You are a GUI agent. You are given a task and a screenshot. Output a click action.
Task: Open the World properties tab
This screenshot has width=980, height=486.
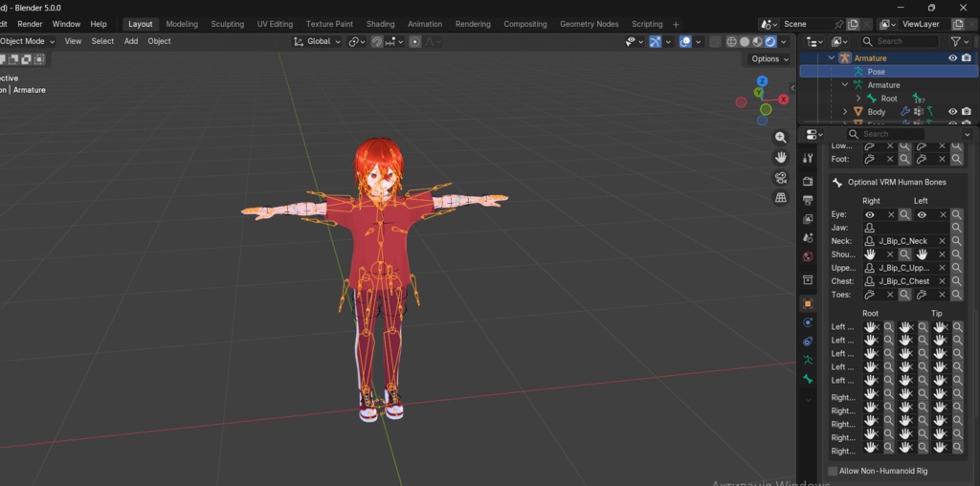808,256
